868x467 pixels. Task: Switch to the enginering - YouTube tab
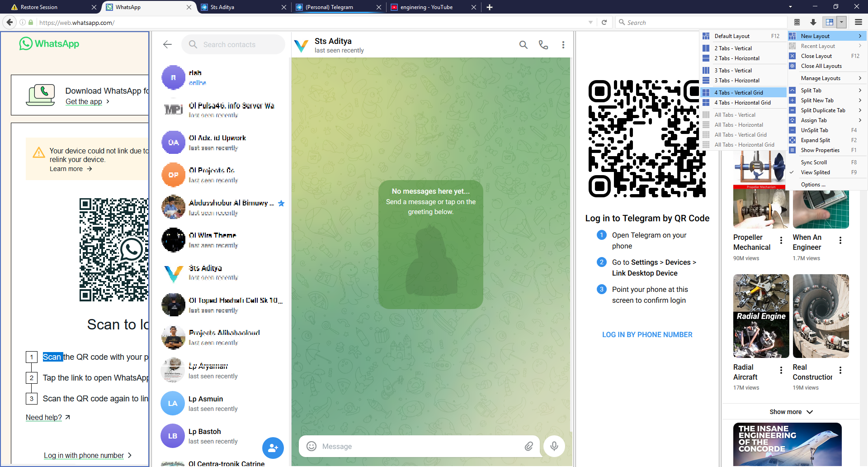coord(426,7)
